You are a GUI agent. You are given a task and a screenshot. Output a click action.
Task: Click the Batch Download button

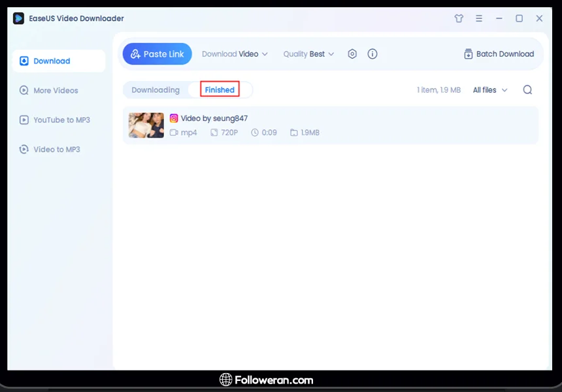click(499, 54)
